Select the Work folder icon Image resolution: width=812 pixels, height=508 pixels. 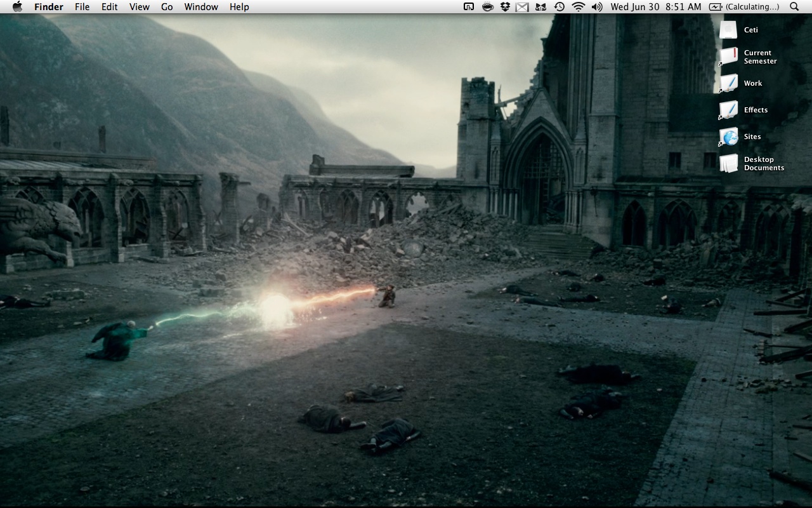coord(728,83)
